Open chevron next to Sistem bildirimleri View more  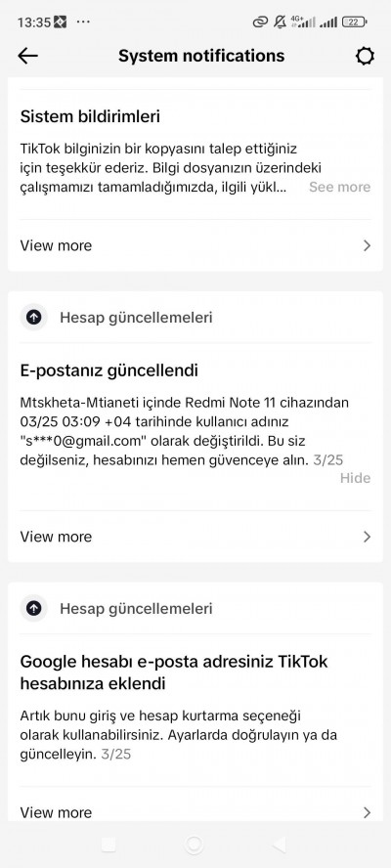367,245
